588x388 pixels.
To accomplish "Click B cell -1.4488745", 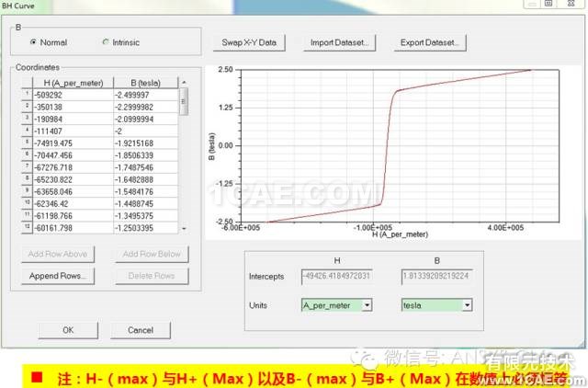I will pos(145,204).
